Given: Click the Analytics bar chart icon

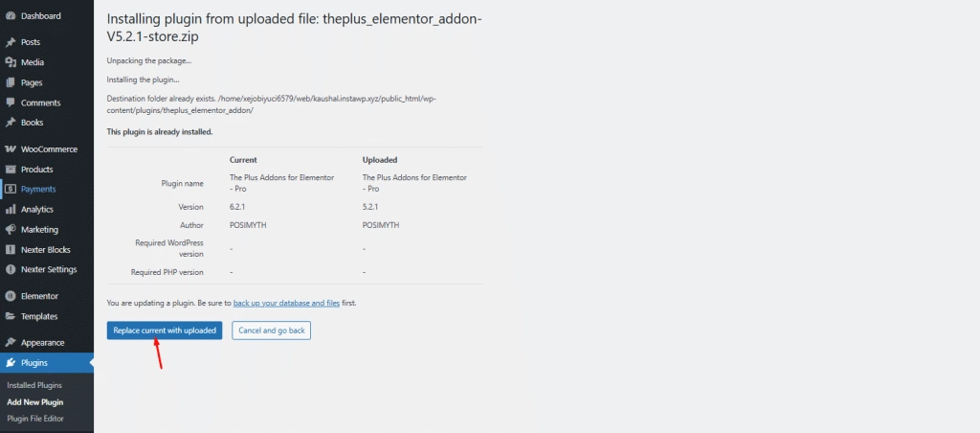Looking at the screenshot, I should pyautogui.click(x=11, y=209).
